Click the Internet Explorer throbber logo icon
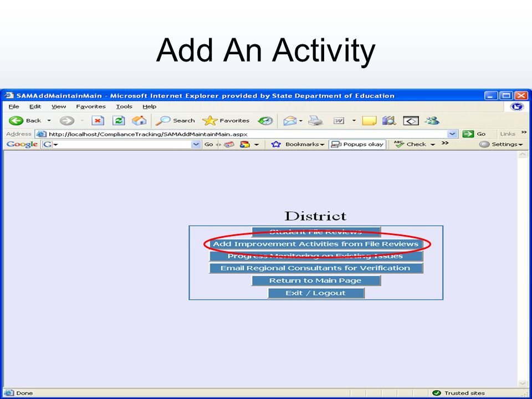This screenshot has width=532, height=399. (x=517, y=106)
